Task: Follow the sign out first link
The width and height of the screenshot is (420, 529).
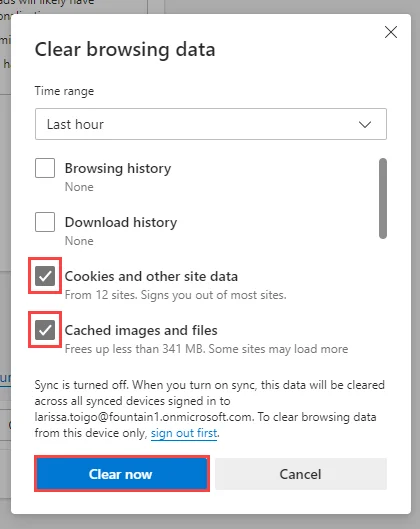Action: point(184,433)
